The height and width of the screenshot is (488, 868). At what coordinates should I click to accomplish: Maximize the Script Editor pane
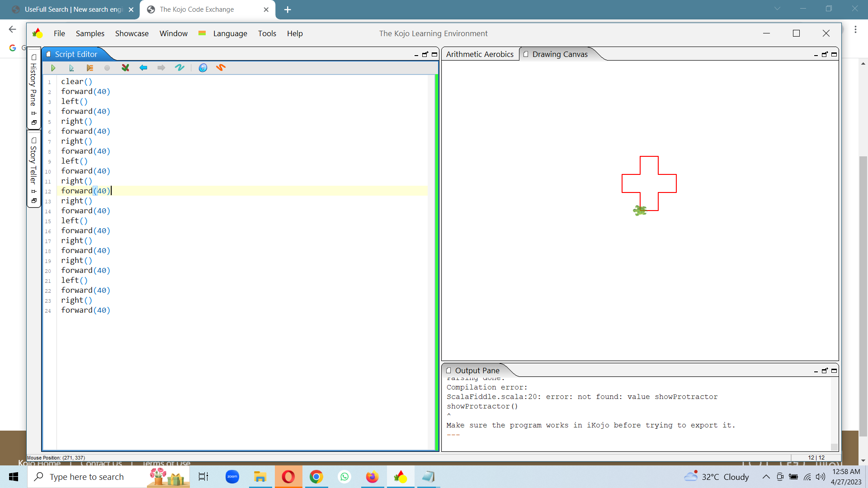click(x=434, y=54)
